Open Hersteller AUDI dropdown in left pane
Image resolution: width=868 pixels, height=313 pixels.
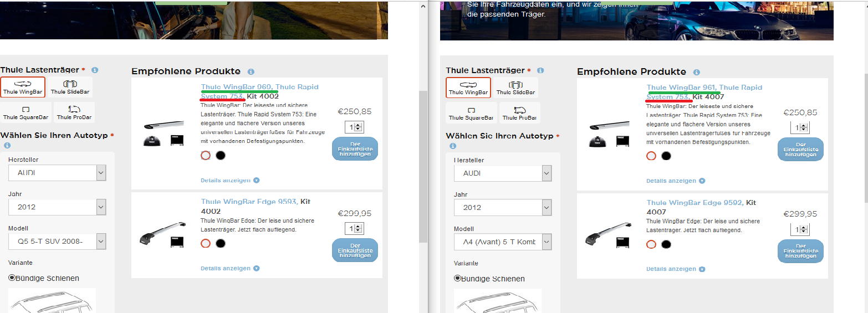point(57,173)
